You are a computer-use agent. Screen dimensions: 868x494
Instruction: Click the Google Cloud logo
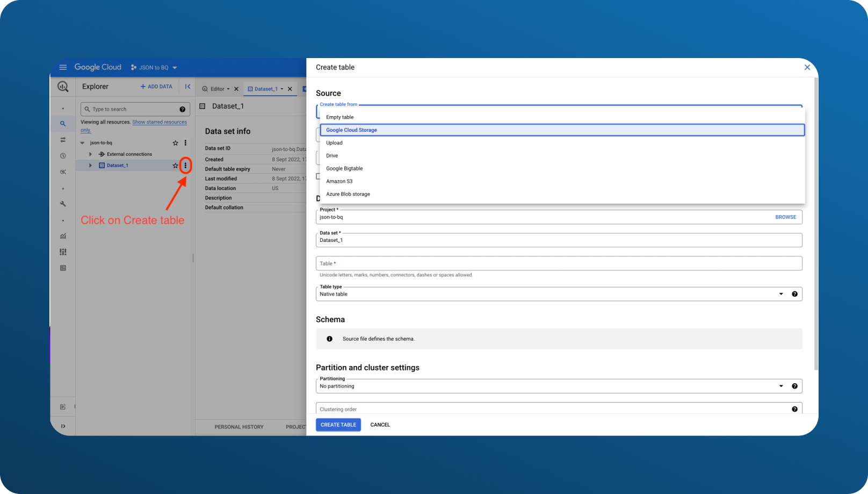[x=98, y=67]
